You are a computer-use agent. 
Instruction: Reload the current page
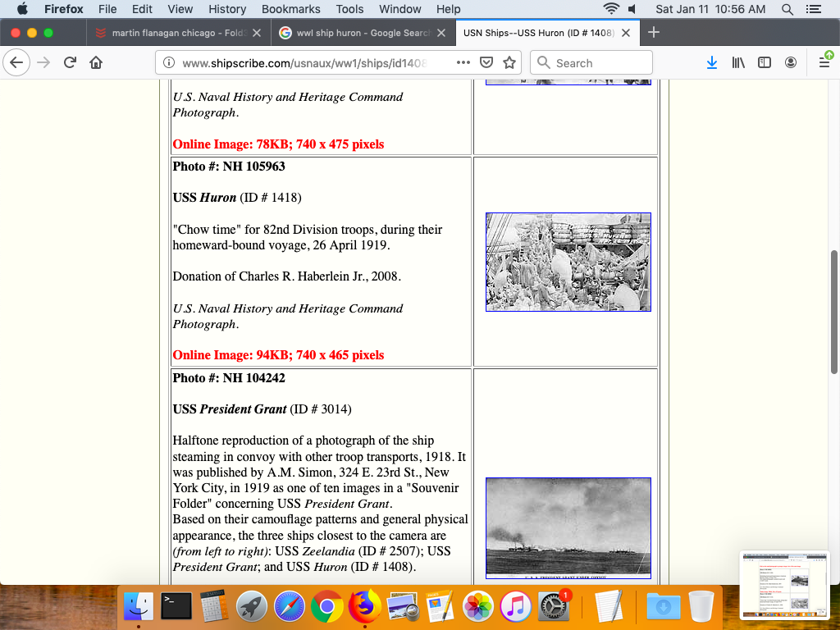click(x=70, y=63)
